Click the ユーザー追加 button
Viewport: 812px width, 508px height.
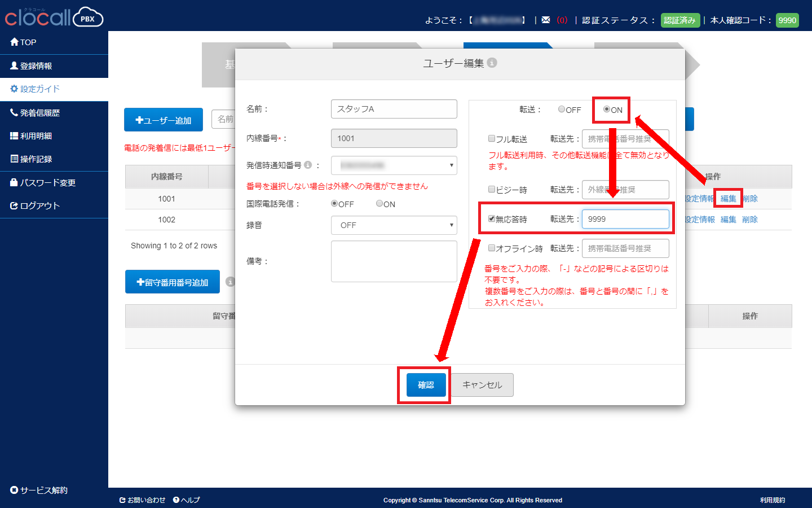click(164, 120)
